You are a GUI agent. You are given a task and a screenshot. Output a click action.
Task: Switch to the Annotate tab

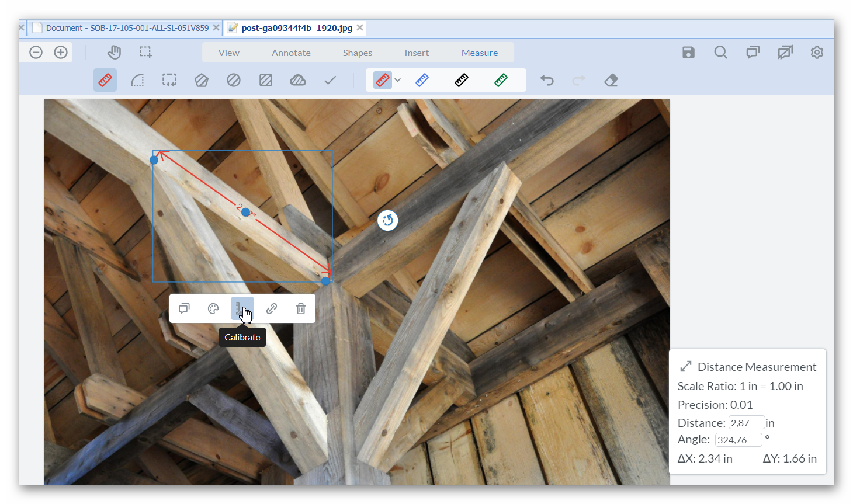291,53
